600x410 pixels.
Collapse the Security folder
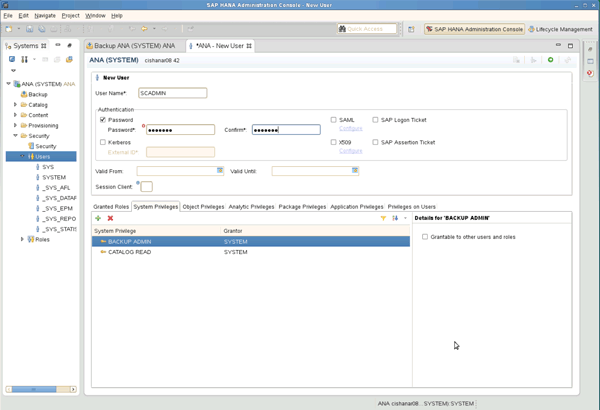15,135
